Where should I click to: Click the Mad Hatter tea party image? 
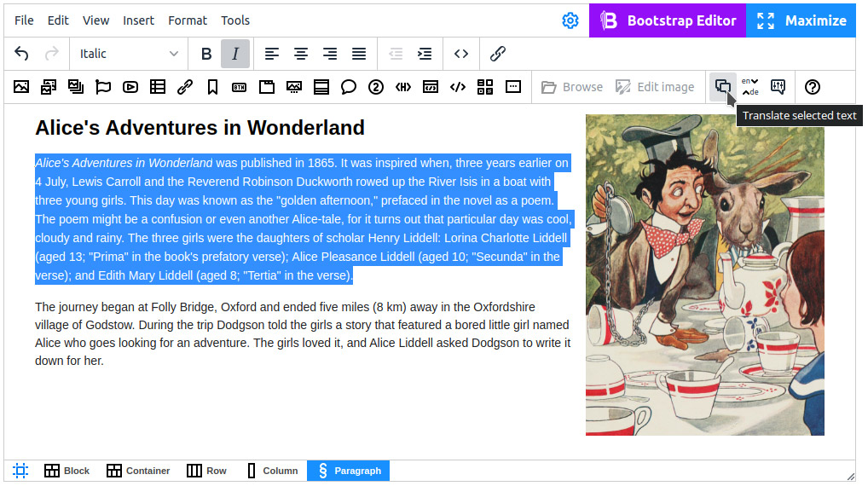point(704,275)
